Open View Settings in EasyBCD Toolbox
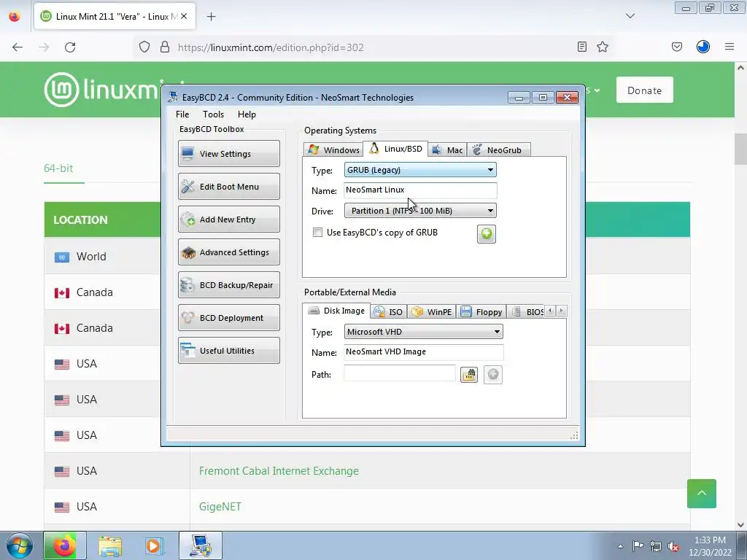 point(228,153)
